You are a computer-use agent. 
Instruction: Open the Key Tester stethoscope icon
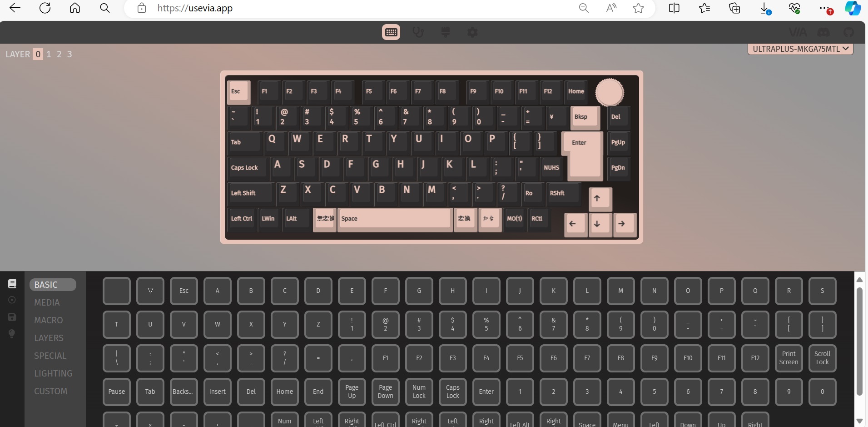[418, 32]
